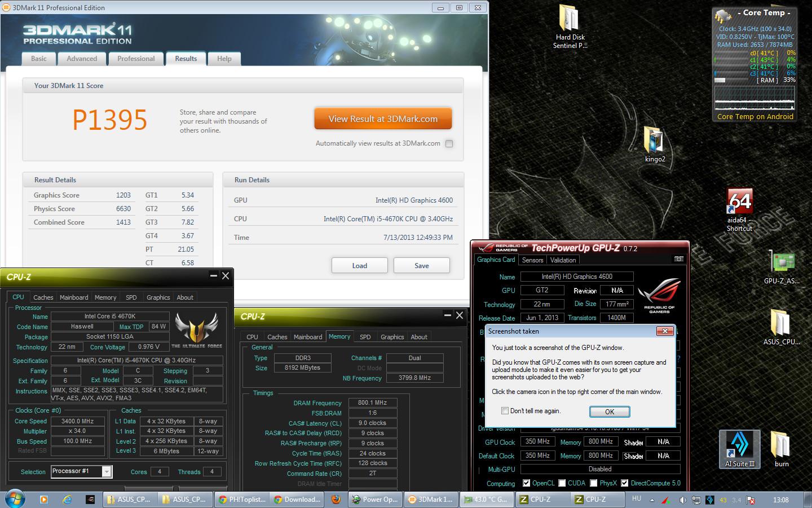Click View Result at 3DMark.com button

[x=383, y=119]
